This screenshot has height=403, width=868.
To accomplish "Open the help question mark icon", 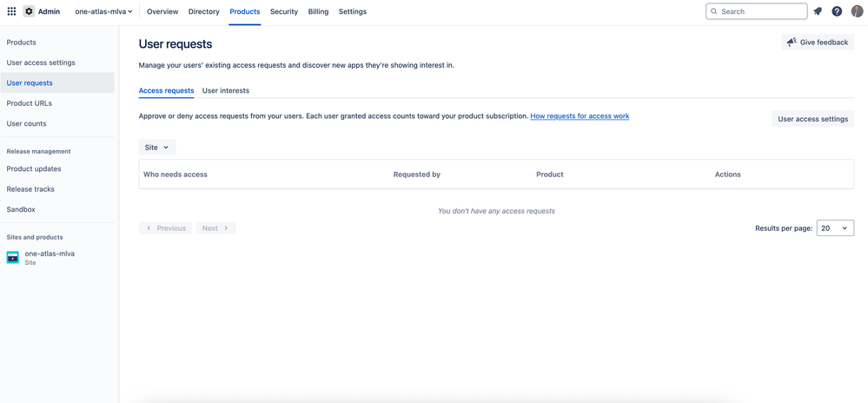I will click(x=837, y=11).
